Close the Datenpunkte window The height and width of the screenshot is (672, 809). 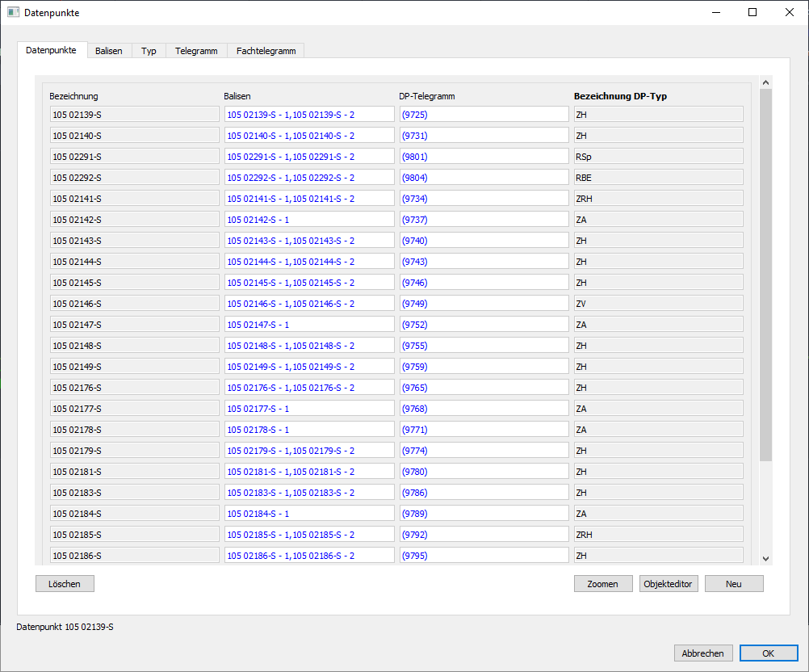(790, 12)
